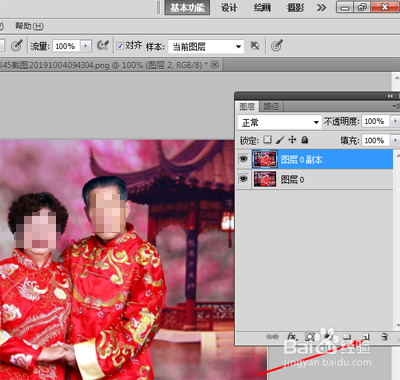Add a layer mask
Viewport: 400px width, 380px height.
(x=310, y=337)
